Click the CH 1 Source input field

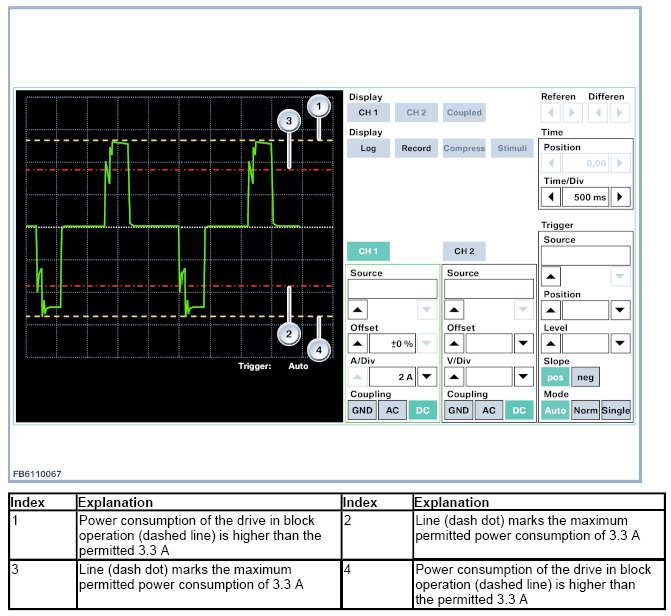(x=392, y=288)
